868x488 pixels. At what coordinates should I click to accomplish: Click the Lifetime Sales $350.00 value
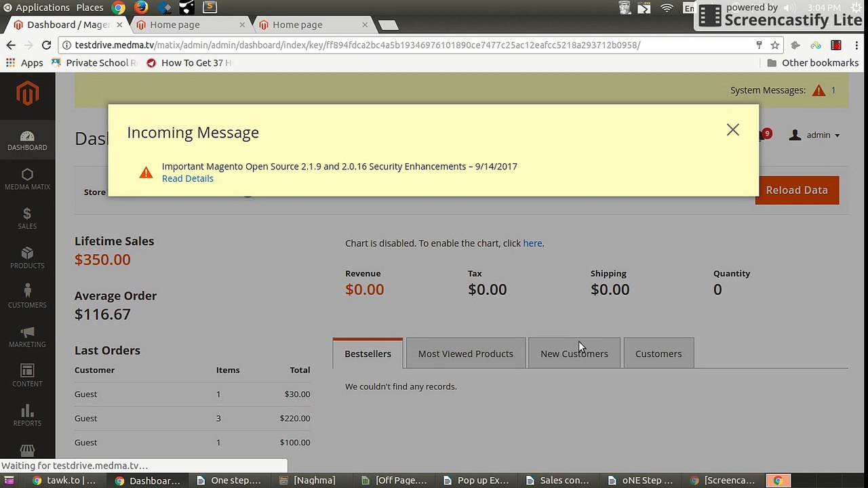point(102,260)
